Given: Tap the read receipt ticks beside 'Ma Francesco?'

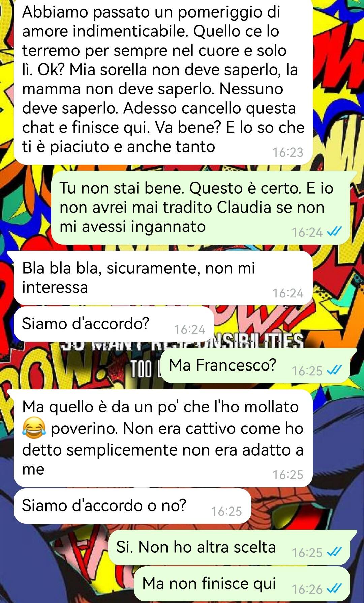Looking at the screenshot, I should [335, 370].
